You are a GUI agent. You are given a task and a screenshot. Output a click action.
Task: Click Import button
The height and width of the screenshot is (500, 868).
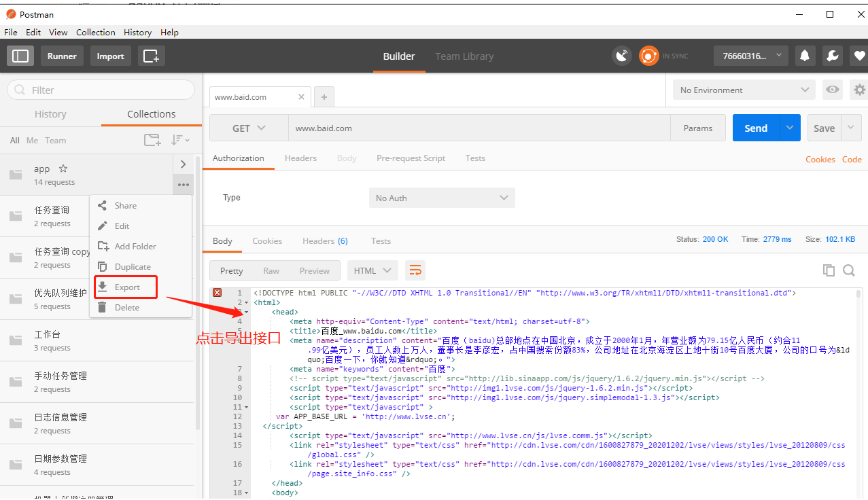[x=110, y=56]
